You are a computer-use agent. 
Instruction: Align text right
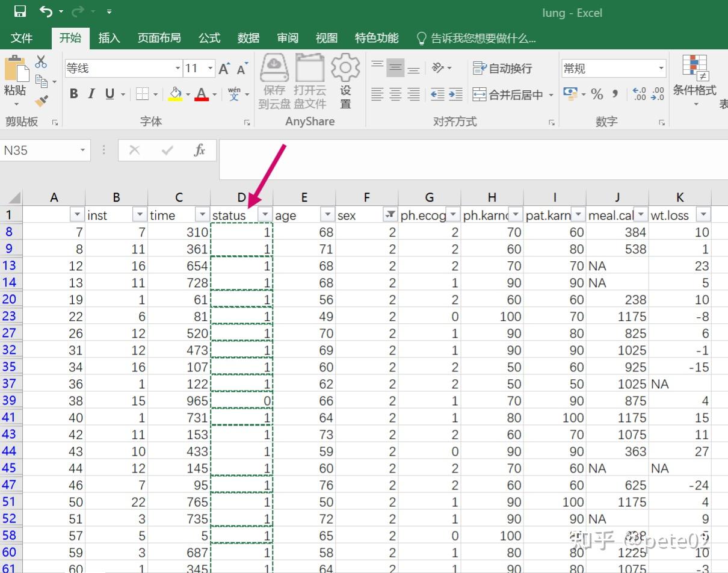pyautogui.click(x=414, y=94)
